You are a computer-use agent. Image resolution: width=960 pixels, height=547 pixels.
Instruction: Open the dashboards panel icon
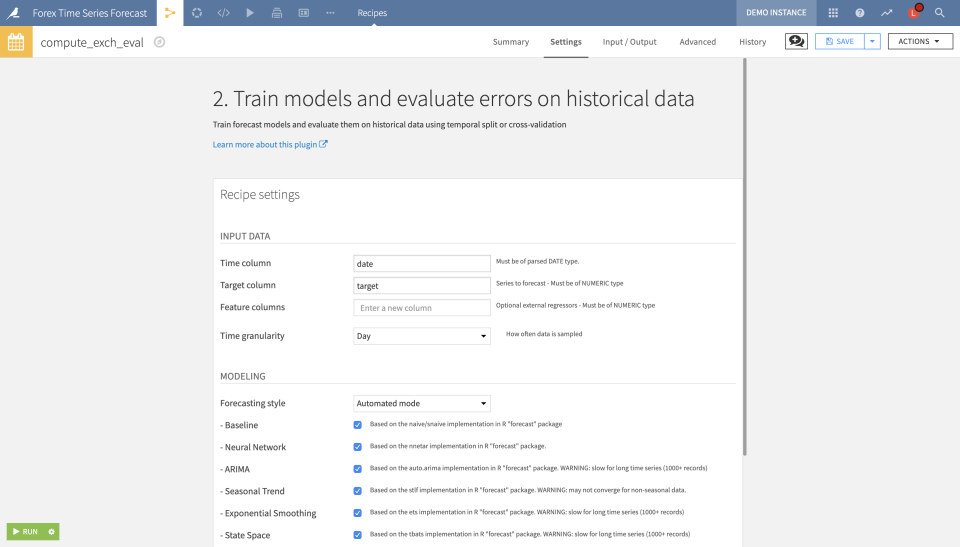[304, 12]
